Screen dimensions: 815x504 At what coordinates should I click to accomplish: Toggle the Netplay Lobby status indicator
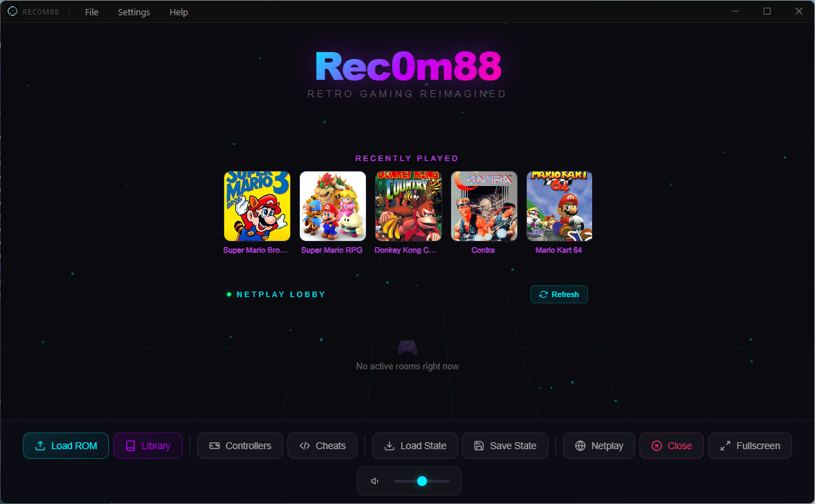click(229, 294)
